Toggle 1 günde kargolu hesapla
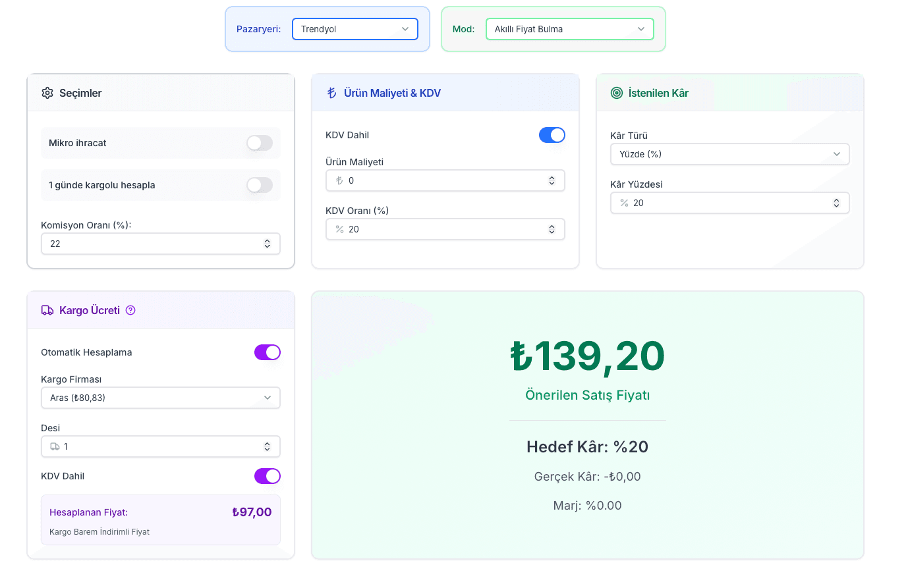This screenshot has height=588, width=908. 260,185
